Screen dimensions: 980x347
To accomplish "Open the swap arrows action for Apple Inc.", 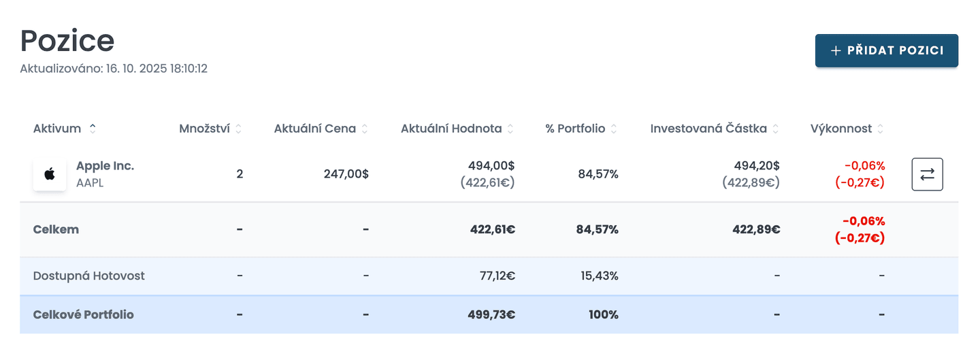I will click(927, 174).
